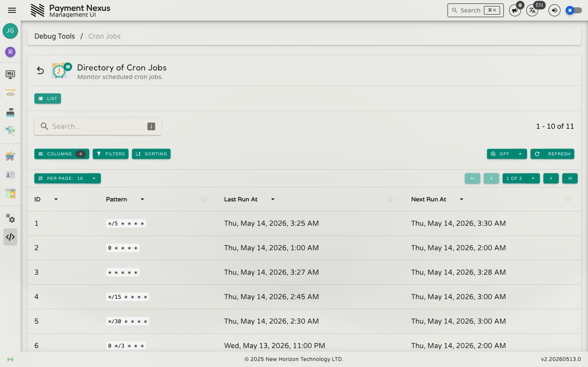Open the shopping cart sidebar icon
This screenshot has width=588, height=367.
[10, 156]
